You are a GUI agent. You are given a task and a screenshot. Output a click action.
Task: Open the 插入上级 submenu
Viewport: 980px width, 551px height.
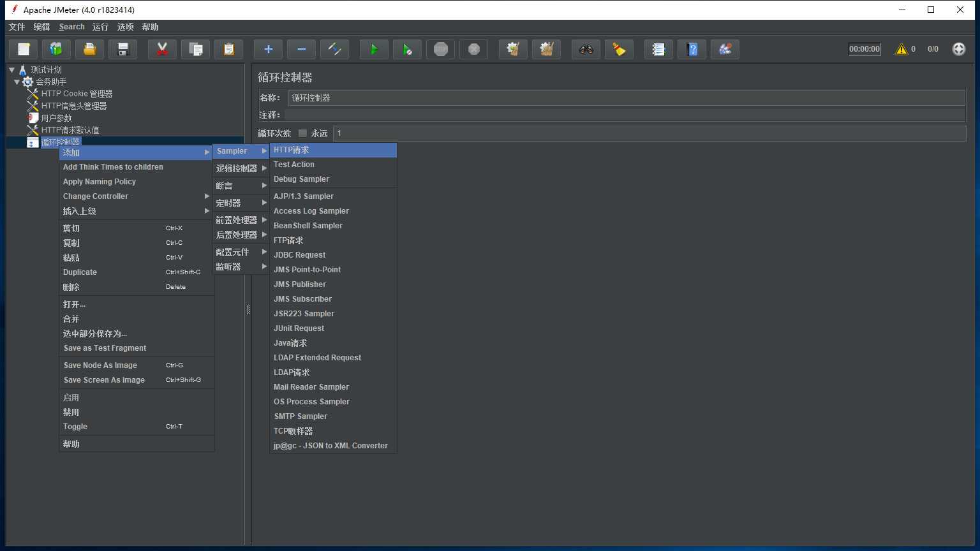point(137,211)
